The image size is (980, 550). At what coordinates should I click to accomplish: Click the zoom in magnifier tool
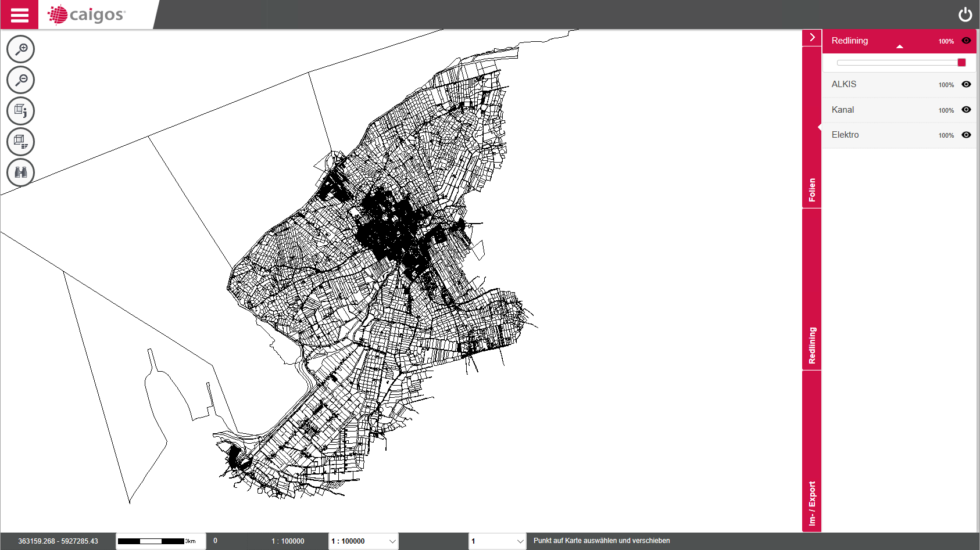point(21,49)
